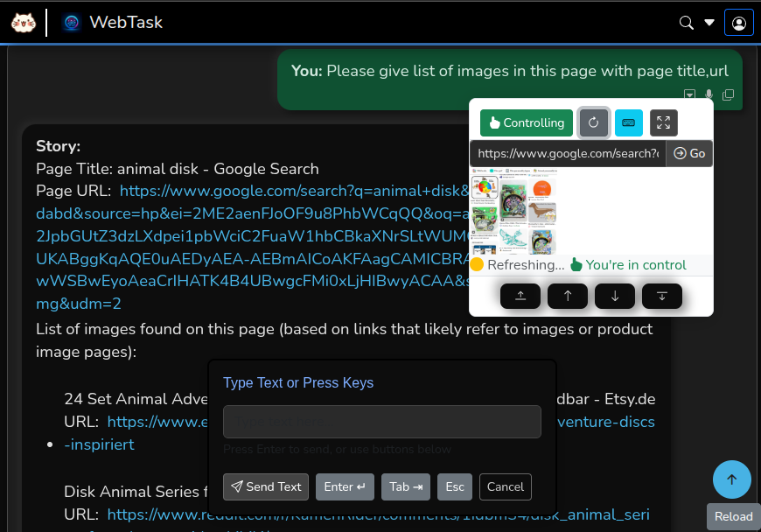Toggle the blue keyboard input button

(629, 122)
